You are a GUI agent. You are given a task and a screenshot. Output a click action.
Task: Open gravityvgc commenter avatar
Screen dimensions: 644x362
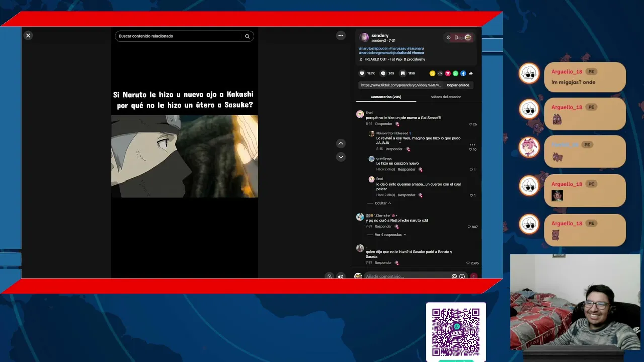[x=372, y=159]
